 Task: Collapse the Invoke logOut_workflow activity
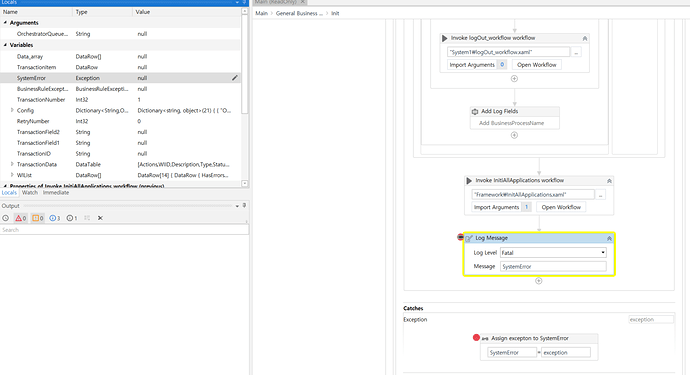tap(585, 38)
